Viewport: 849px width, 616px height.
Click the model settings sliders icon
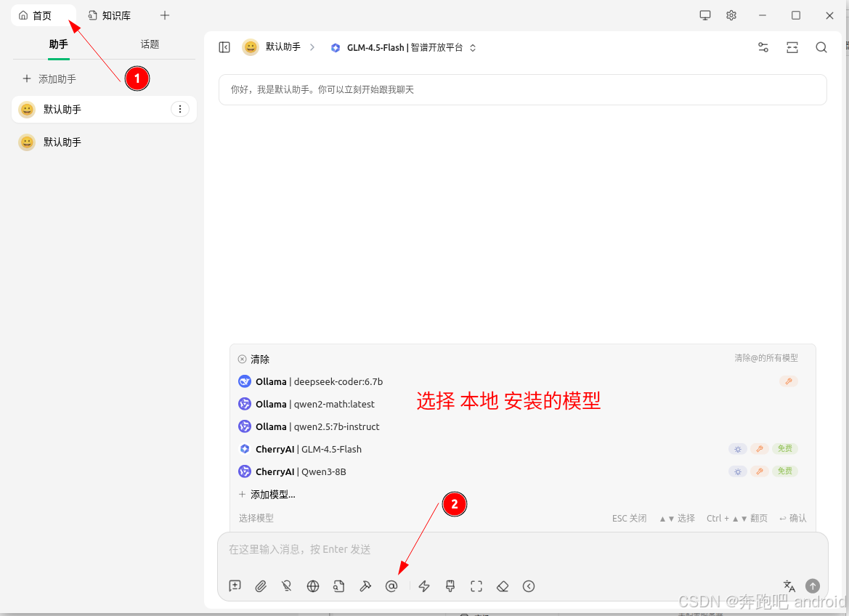tap(763, 47)
